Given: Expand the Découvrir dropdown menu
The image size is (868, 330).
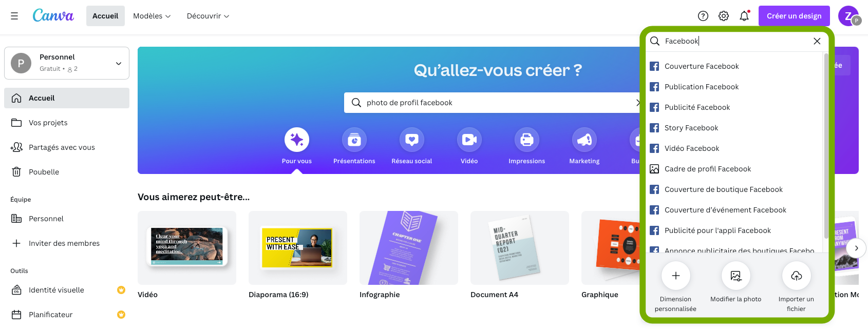Looking at the screenshot, I should click(x=208, y=16).
